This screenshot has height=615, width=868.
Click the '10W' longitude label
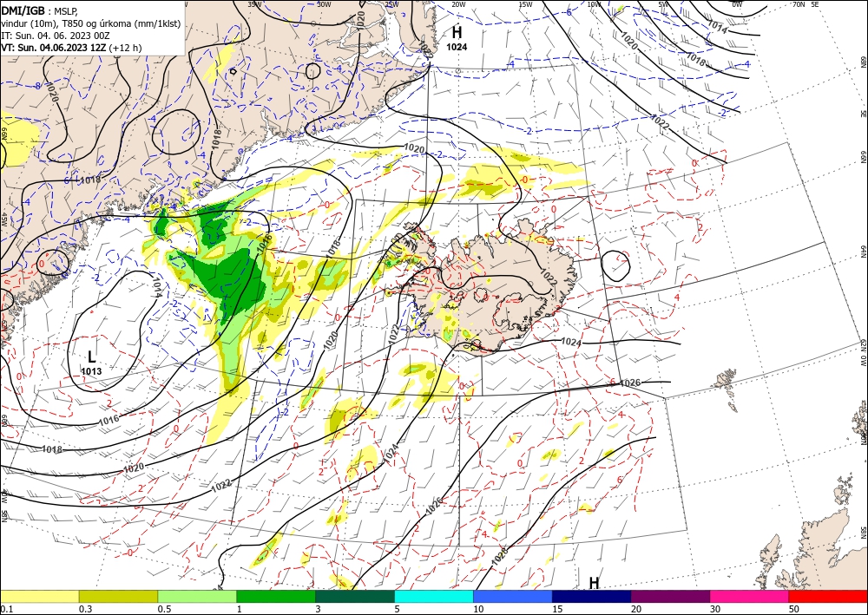tap(594, 4)
